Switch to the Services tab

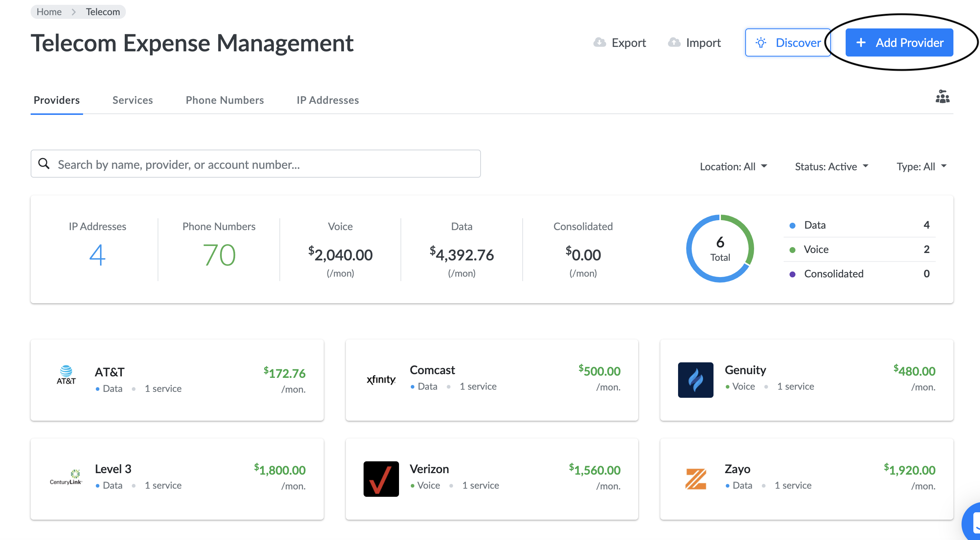pyautogui.click(x=133, y=100)
